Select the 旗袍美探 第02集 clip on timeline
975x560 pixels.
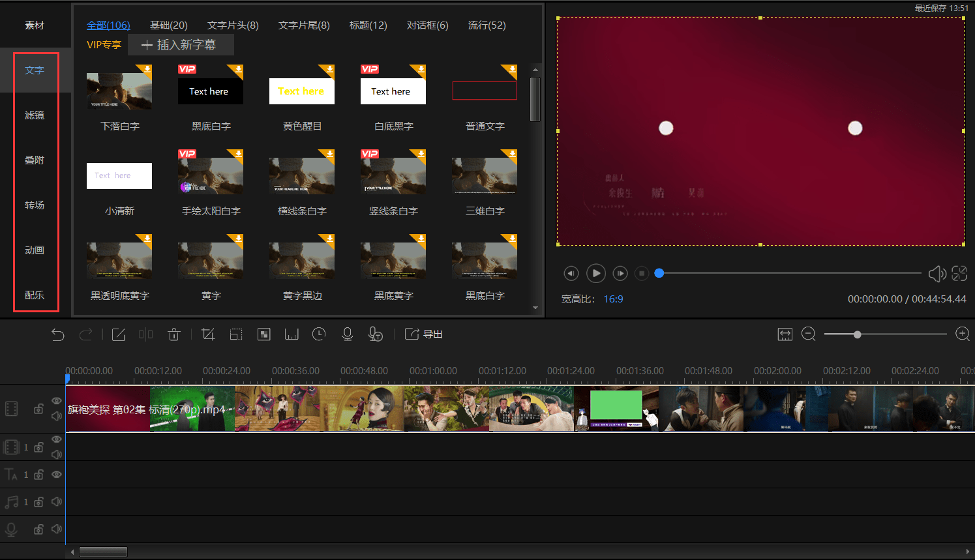pyautogui.click(x=520, y=409)
